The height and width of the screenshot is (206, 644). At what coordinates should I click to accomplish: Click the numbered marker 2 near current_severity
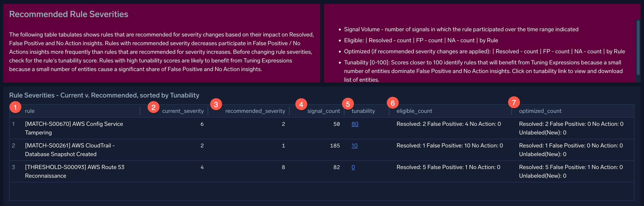tap(154, 107)
